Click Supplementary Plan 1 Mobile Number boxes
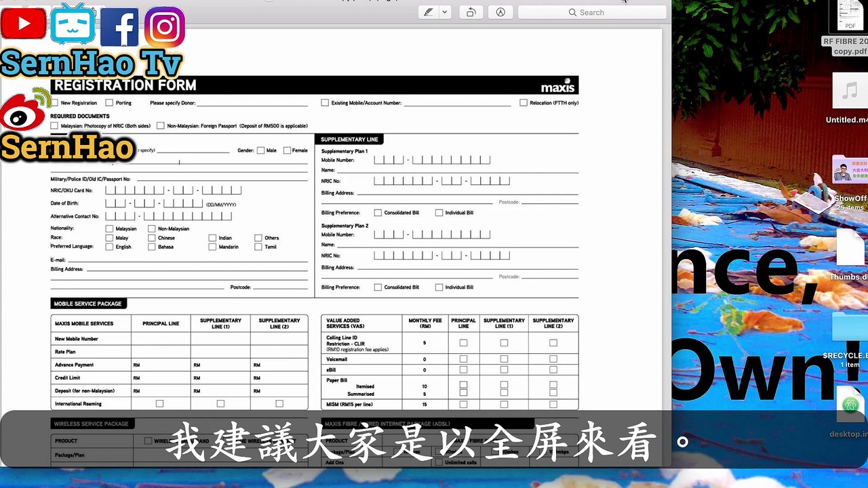The width and height of the screenshot is (868, 488). [432, 160]
